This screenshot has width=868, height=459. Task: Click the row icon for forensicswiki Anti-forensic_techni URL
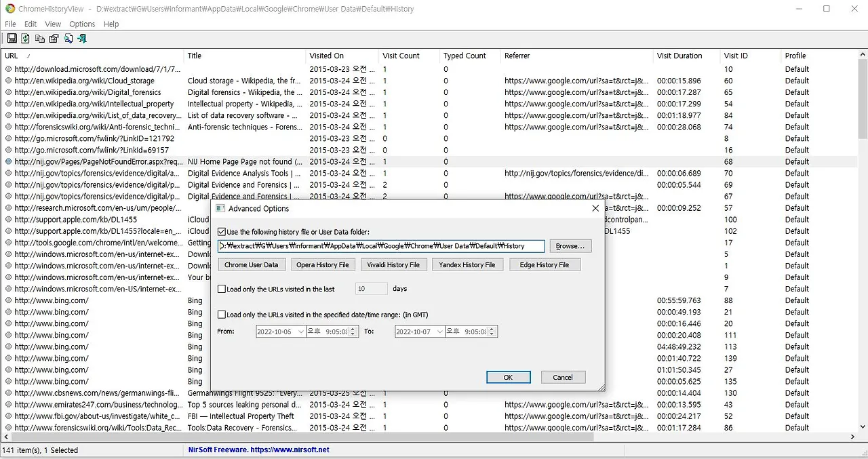pos(9,127)
